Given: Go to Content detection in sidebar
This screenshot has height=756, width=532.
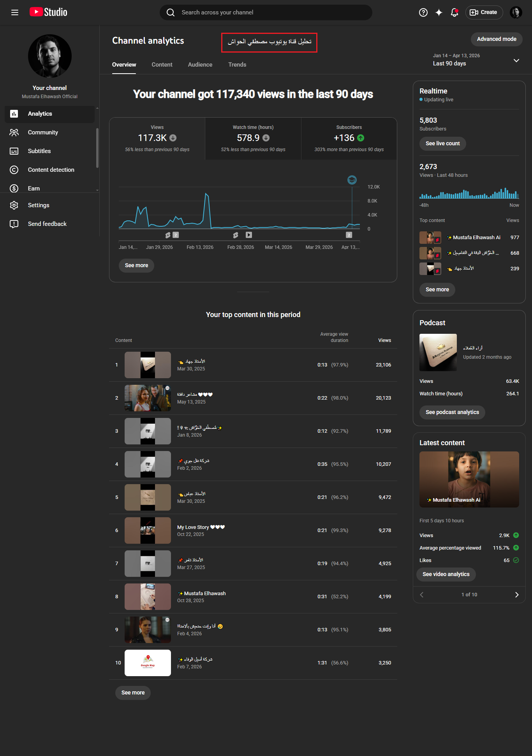Looking at the screenshot, I should click(x=51, y=170).
